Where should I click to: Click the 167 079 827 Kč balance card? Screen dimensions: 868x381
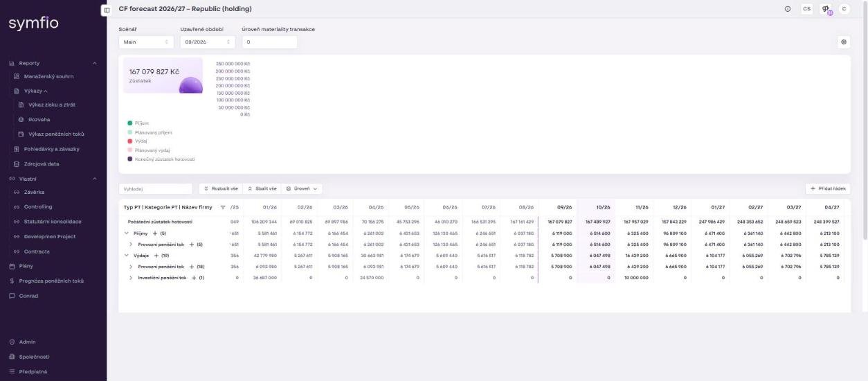tap(163, 76)
